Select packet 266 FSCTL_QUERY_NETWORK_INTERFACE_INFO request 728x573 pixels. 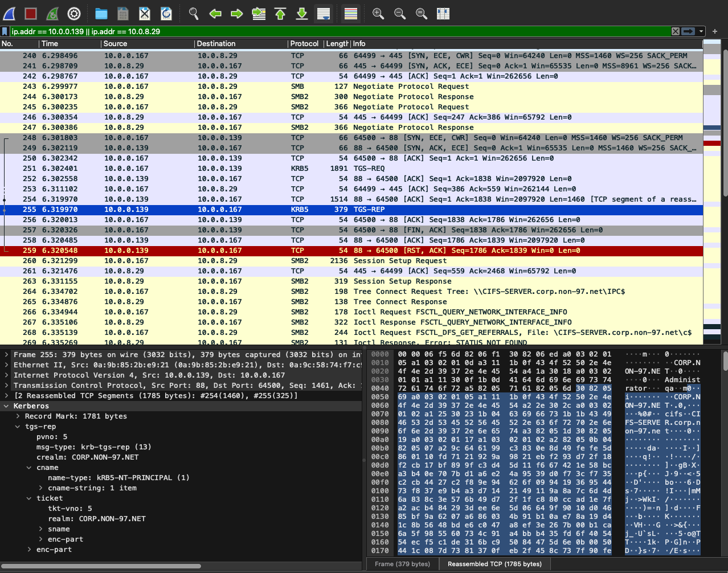click(351, 312)
